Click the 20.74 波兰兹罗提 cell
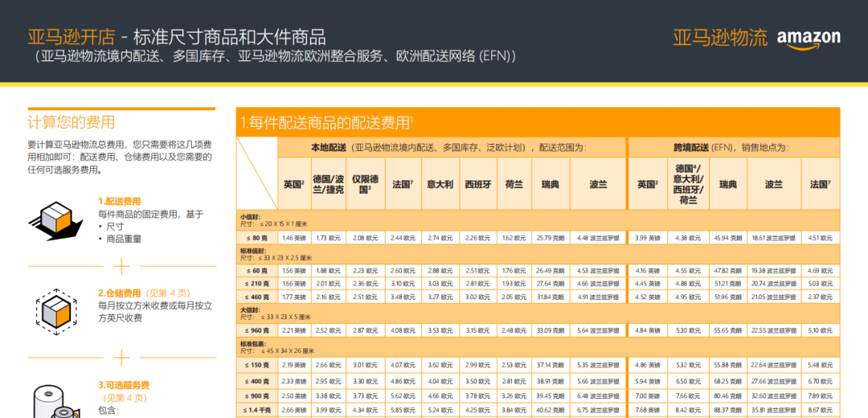This screenshot has width=868, height=418. pos(774,284)
